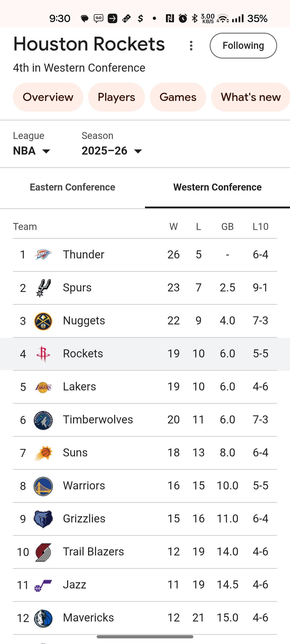
Task: Switch to the Eastern Conference tab
Action: (x=73, y=187)
